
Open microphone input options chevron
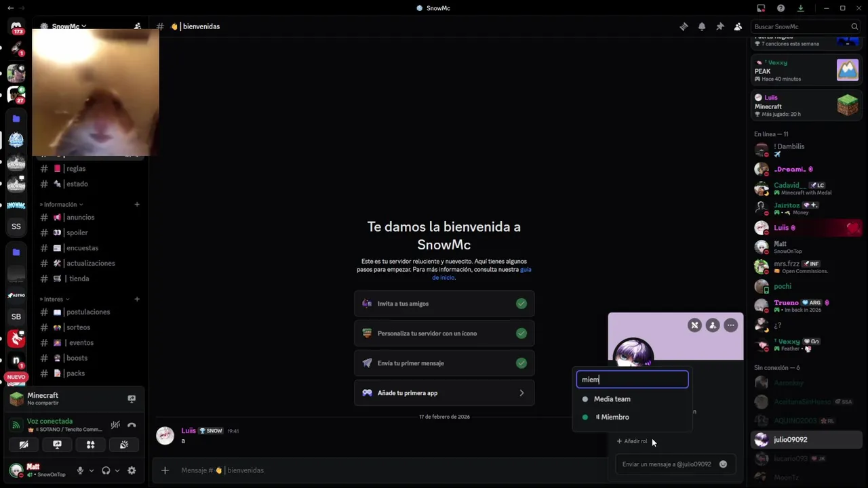pos(92,470)
